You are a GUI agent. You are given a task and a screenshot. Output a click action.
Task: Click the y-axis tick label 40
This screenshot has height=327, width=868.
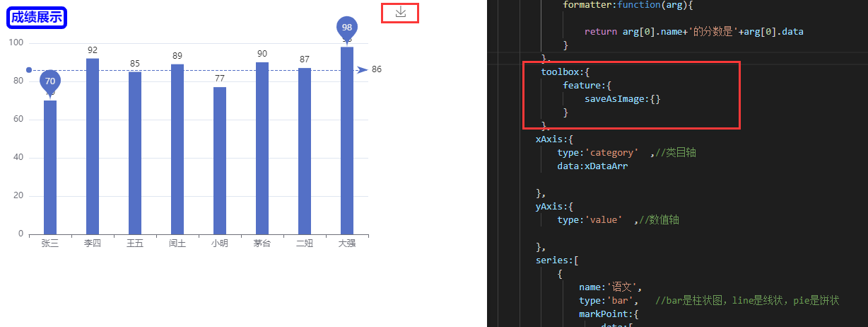click(x=18, y=158)
